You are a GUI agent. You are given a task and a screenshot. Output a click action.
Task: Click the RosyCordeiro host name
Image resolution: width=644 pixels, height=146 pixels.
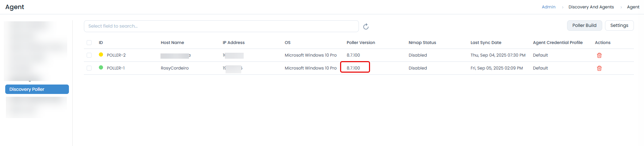(175, 68)
